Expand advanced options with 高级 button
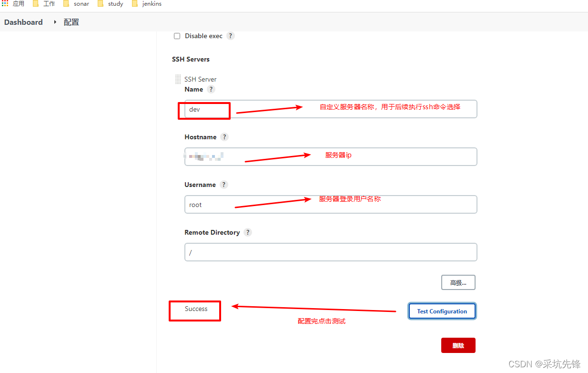588x373 pixels. (x=458, y=282)
